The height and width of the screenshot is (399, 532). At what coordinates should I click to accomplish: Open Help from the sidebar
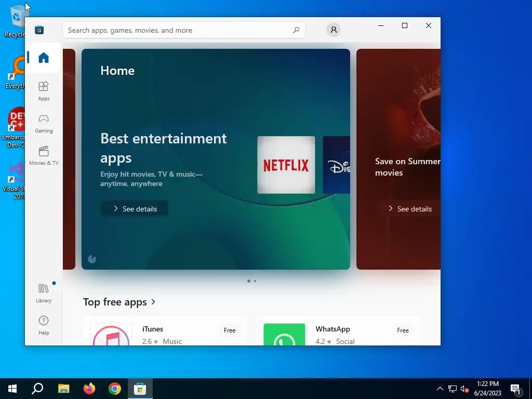pyautogui.click(x=44, y=325)
